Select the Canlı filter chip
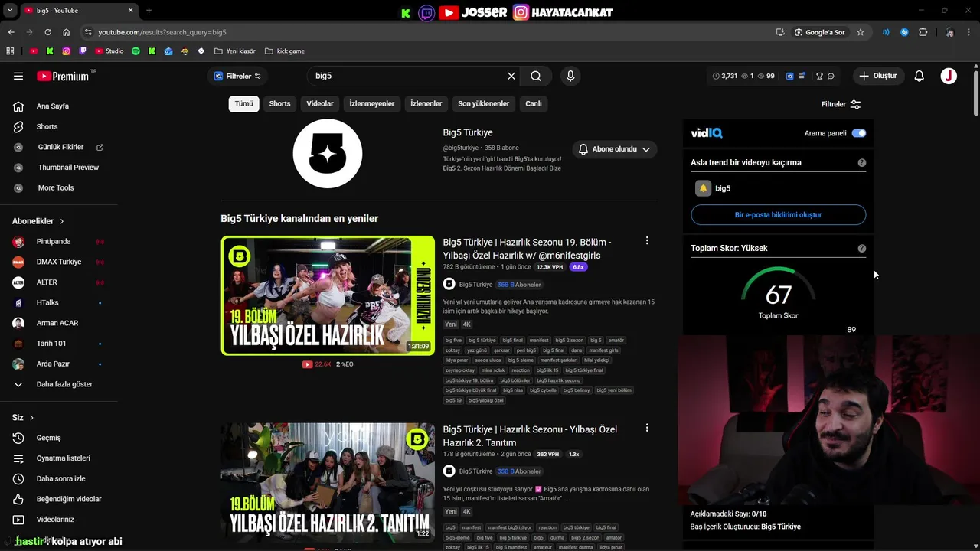The image size is (980, 551). [x=534, y=103]
